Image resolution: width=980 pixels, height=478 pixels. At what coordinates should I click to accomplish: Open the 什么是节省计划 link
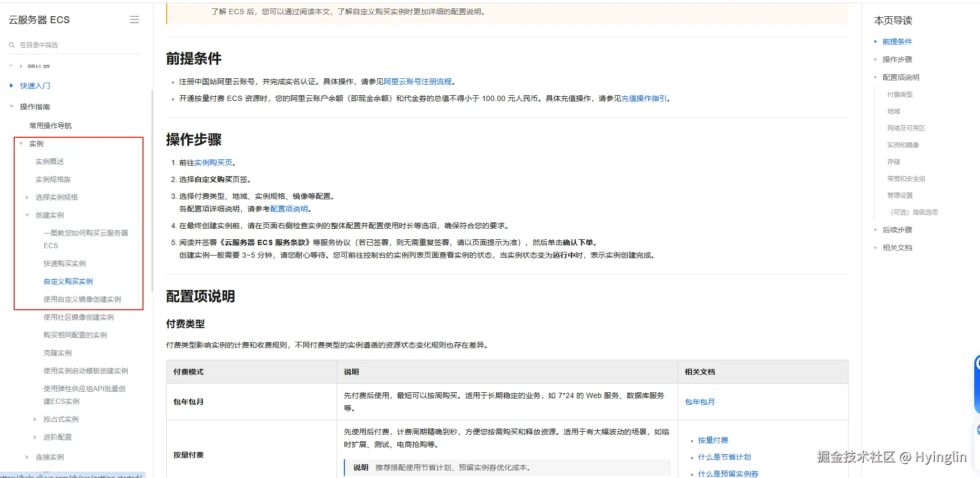tap(724, 457)
